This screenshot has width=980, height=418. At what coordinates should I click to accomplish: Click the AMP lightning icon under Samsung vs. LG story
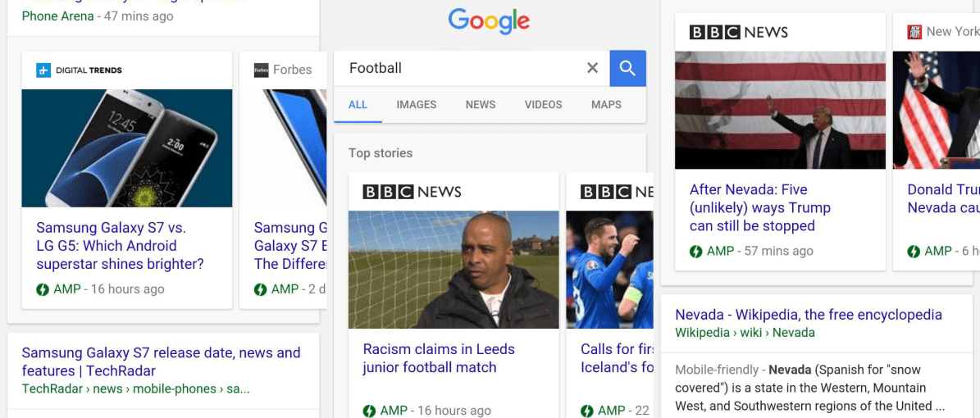click(x=43, y=289)
